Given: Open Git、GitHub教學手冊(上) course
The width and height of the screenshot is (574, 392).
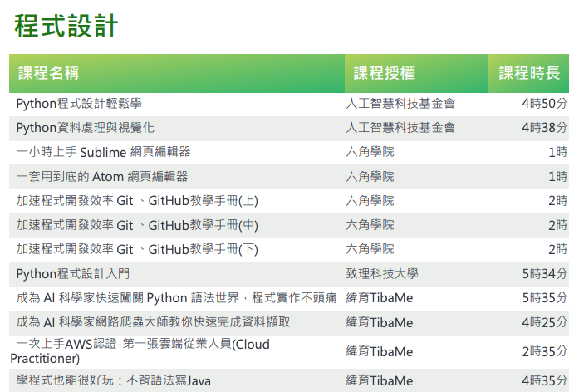Looking at the screenshot, I should 137,201.
